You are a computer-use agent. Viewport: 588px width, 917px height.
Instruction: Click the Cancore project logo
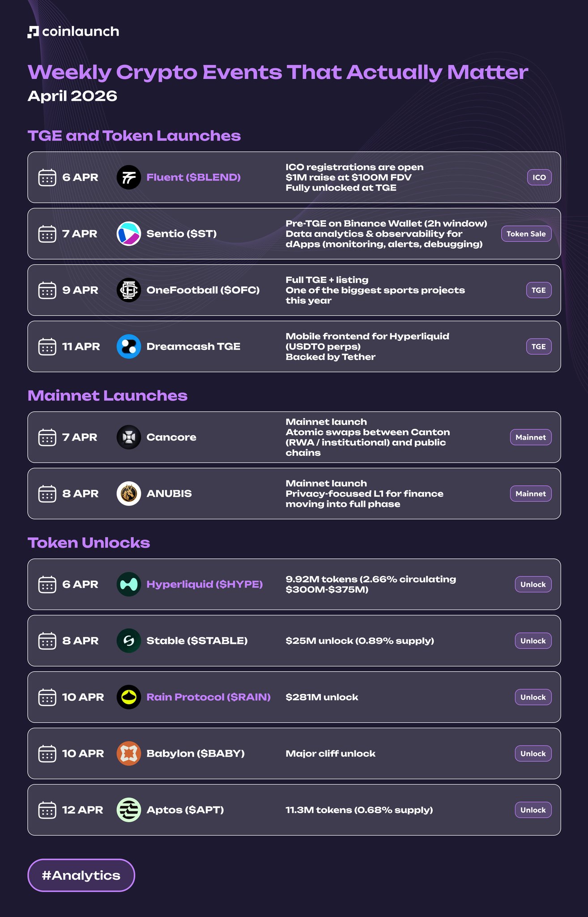pos(129,437)
